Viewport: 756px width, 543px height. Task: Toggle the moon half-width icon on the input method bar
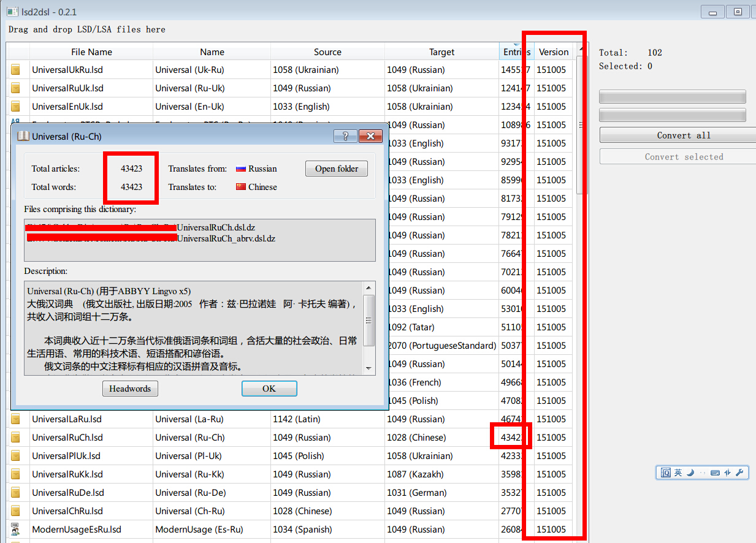(690, 473)
